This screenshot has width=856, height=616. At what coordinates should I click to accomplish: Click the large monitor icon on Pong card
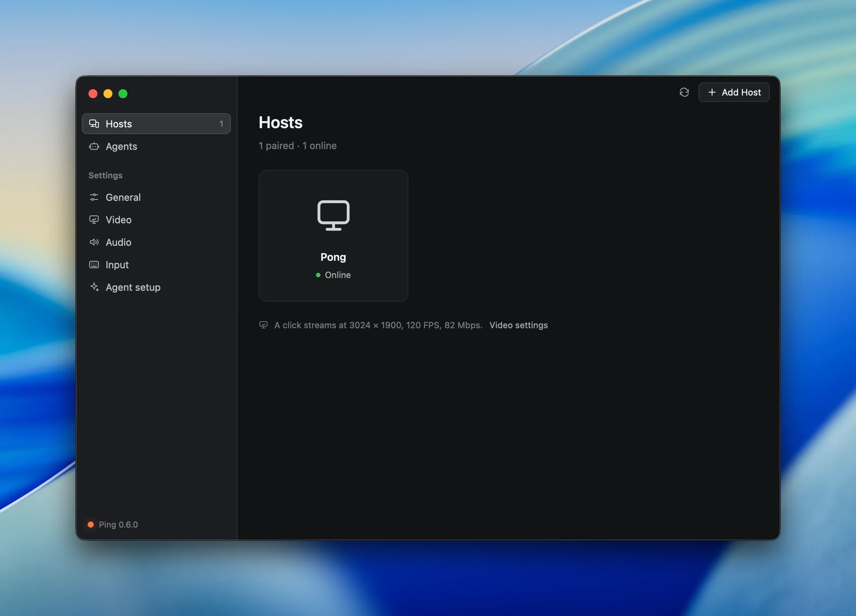pos(333,215)
